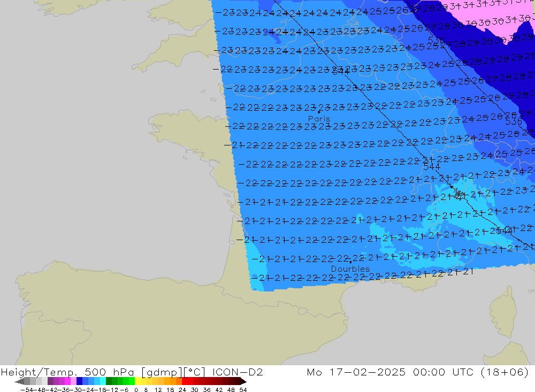Click the -6 legend value
Viewport: 535px width, 392px height.
pos(124,390)
